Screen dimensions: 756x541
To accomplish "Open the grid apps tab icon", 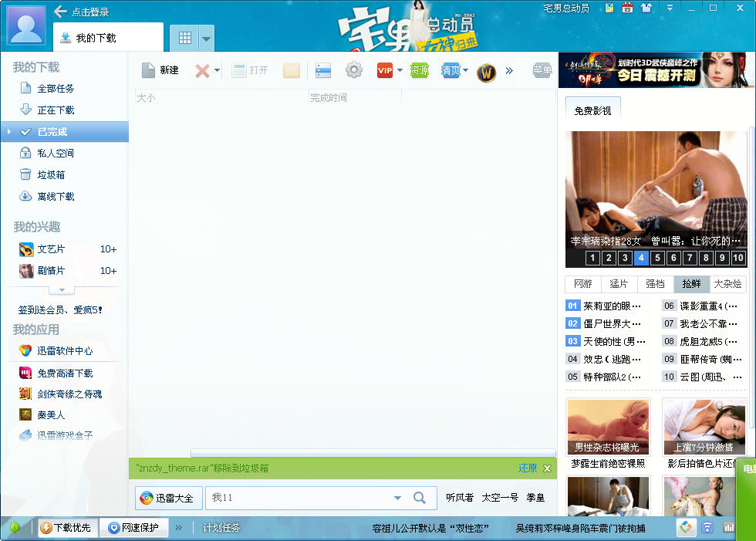I will click(x=185, y=38).
